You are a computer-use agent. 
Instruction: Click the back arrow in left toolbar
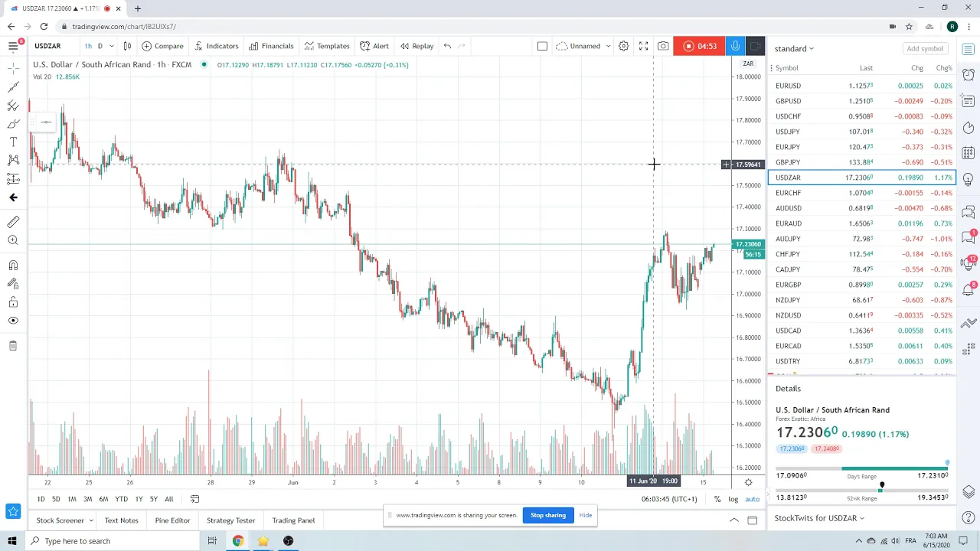(x=13, y=197)
